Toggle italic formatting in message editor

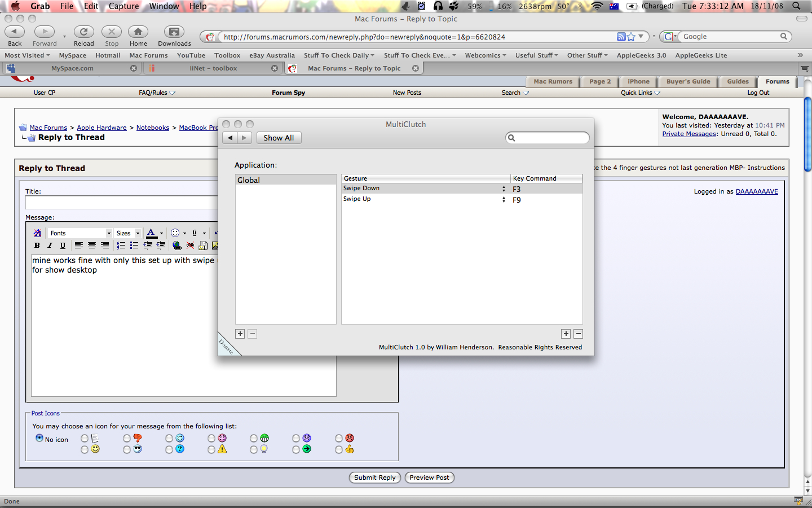coord(50,246)
